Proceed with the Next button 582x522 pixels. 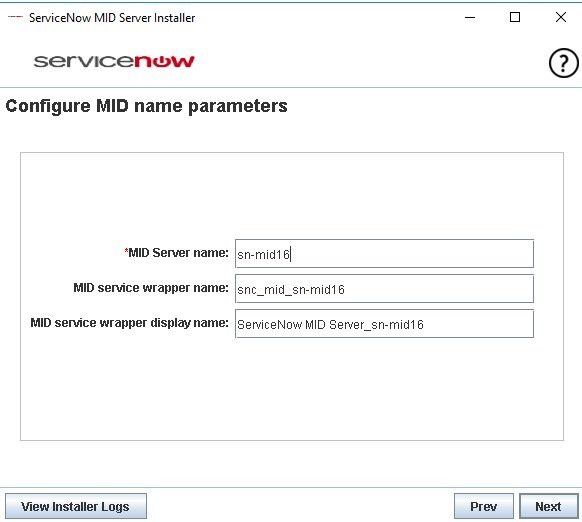(x=549, y=506)
